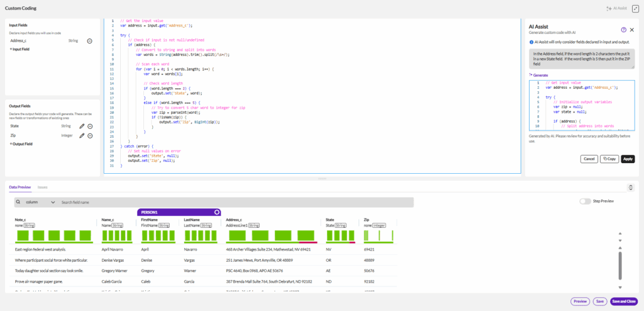
Task: Click the Search field name input
Action: [236, 202]
